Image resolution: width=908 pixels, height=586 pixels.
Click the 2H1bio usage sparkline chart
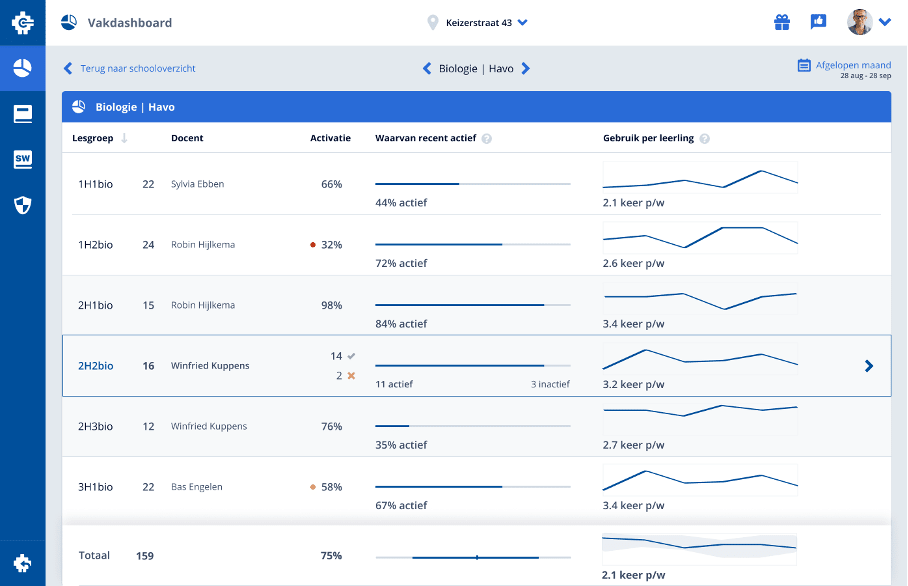(x=700, y=300)
